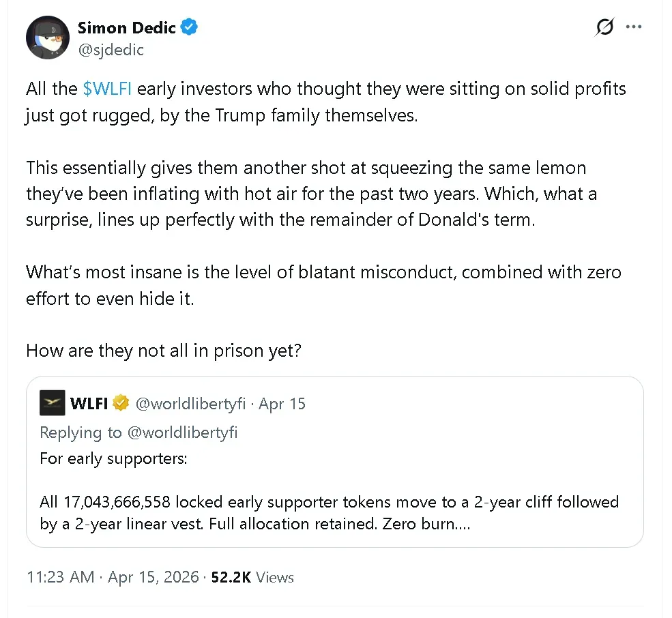Click the WLFI eagle logo avatar

click(51, 402)
